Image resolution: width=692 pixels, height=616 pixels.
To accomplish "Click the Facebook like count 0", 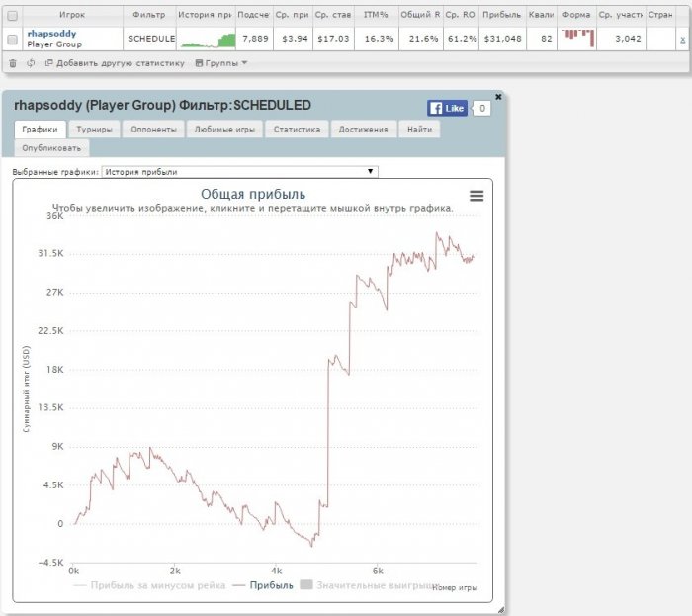I will click(x=482, y=108).
